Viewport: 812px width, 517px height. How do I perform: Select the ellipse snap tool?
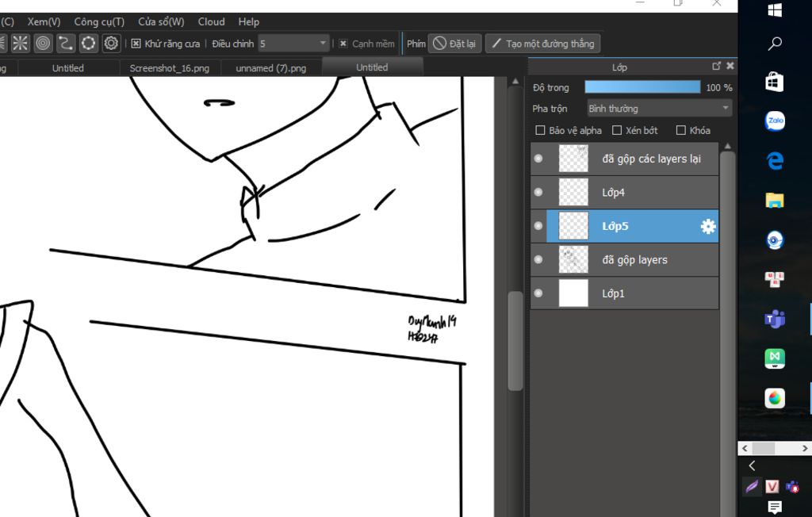[x=89, y=44]
